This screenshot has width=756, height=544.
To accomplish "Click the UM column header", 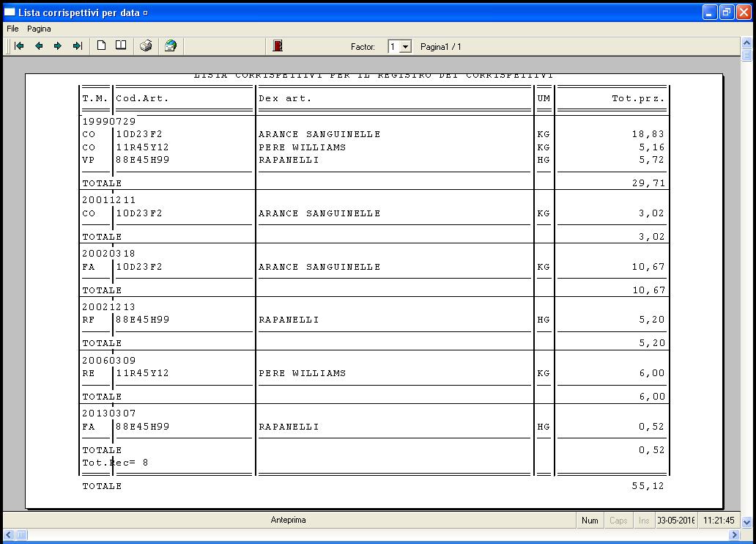I will [544, 98].
